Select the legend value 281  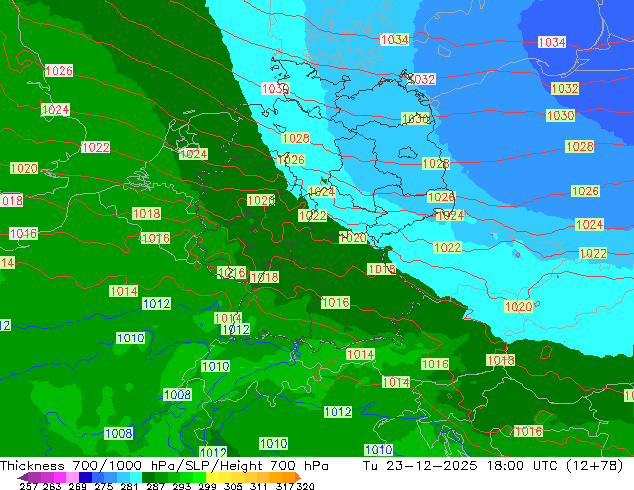129,486
